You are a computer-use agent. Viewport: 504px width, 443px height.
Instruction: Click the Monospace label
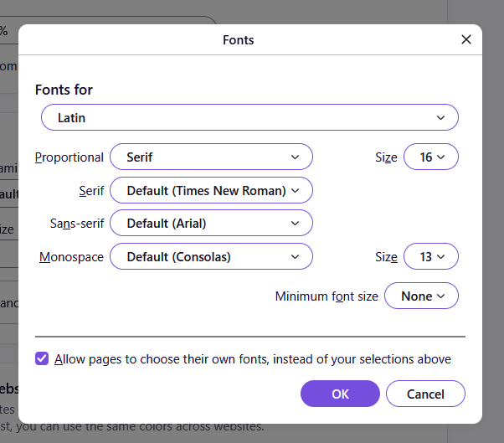[x=71, y=257]
